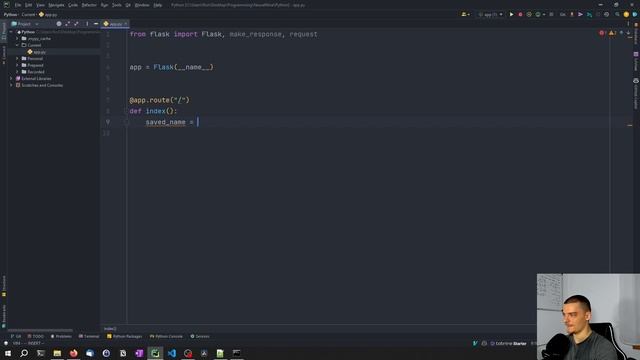Open the Git tool window tab
This screenshot has height=360, width=640.
pos(16,336)
